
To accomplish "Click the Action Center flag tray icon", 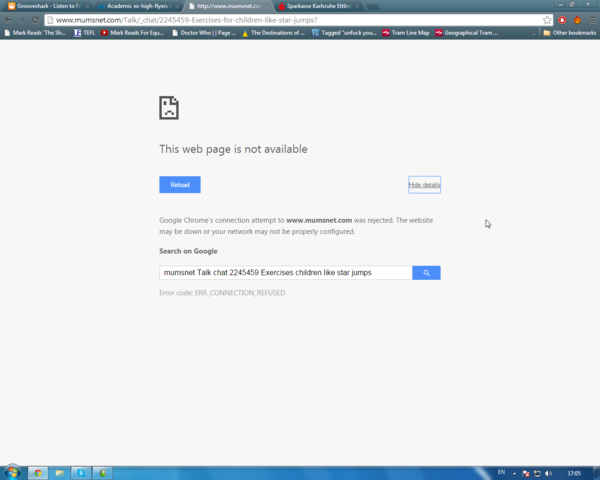I will pyautogui.click(x=526, y=474).
